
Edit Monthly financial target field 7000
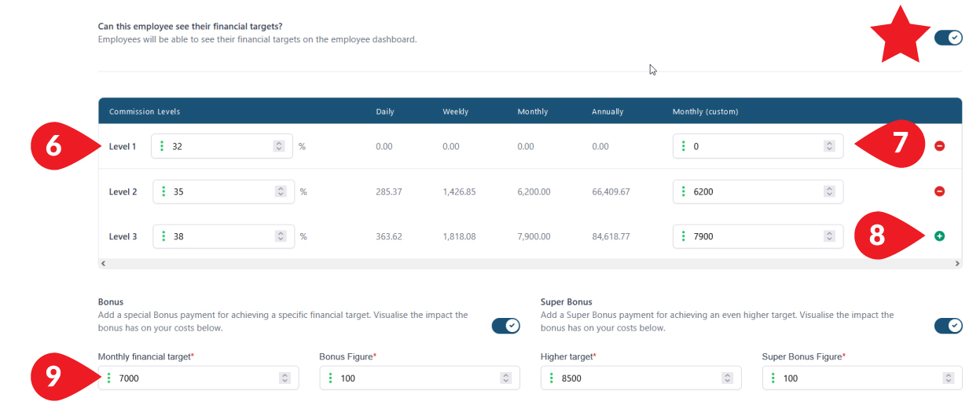click(198, 378)
